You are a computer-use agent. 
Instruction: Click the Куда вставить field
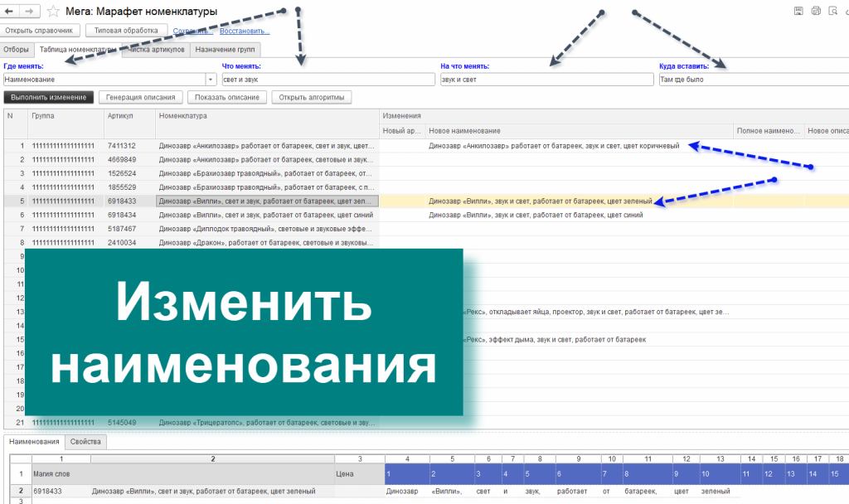click(754, 80)
